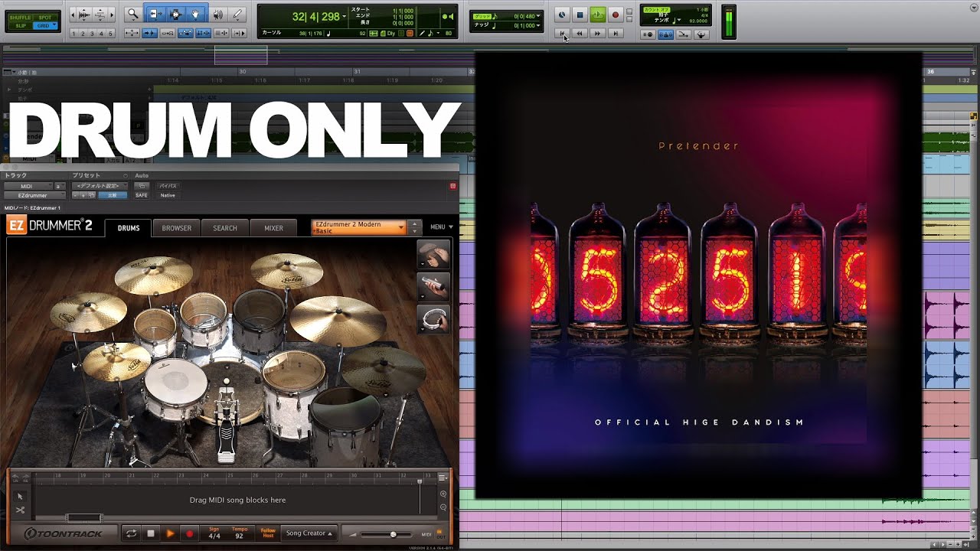Viewport: 980px width, 551px height.
Task: Toggle Count Off in transport display
Action: click(657, 10)
